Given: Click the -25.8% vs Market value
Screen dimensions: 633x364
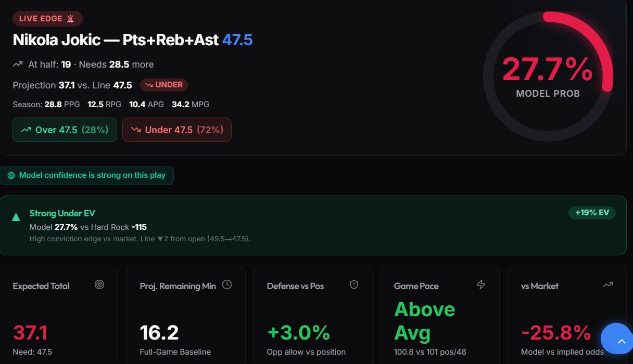Looking at the screenshot, I should [556, 333].
